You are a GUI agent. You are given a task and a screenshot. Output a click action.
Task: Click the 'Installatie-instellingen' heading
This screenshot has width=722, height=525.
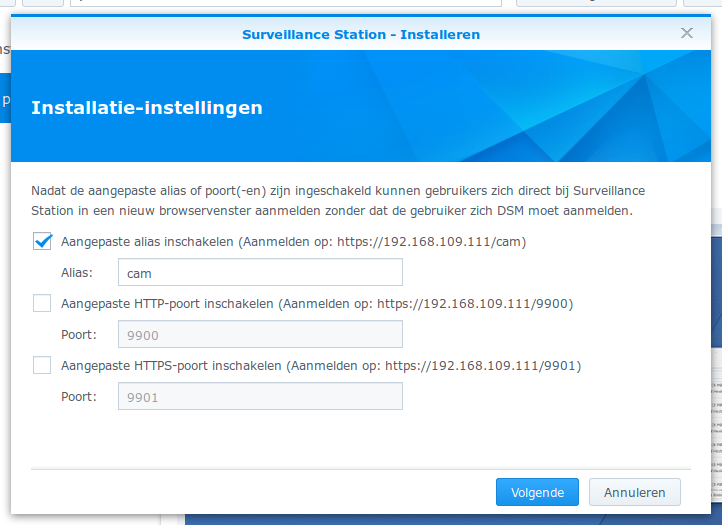[x=147, y=108]
